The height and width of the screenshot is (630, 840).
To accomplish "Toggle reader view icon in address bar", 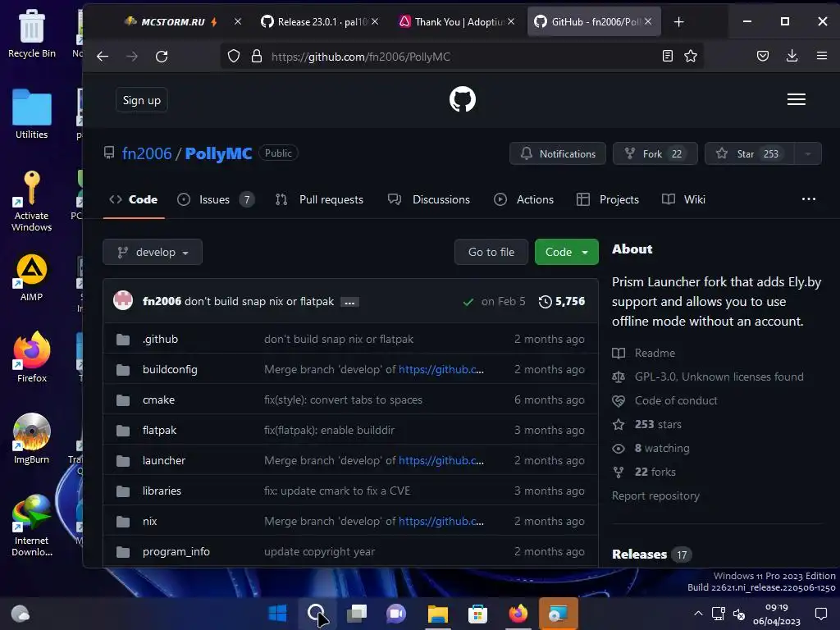I will tap(668, 56).
